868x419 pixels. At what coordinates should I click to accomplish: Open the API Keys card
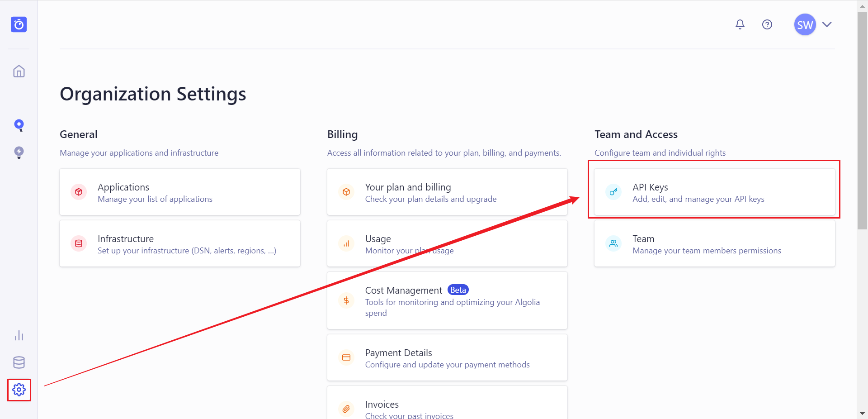click(714, 192)
